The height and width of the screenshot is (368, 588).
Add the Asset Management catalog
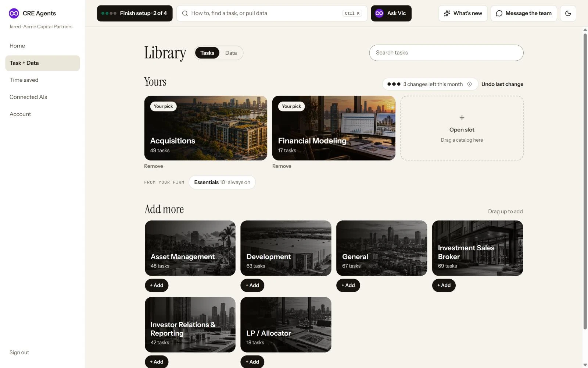click(157, 285)
